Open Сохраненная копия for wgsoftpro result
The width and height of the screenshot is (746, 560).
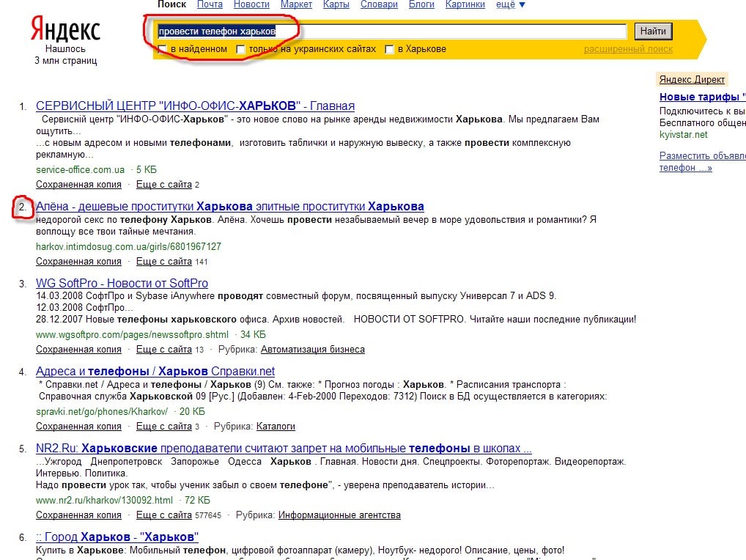tap(78, 350)
